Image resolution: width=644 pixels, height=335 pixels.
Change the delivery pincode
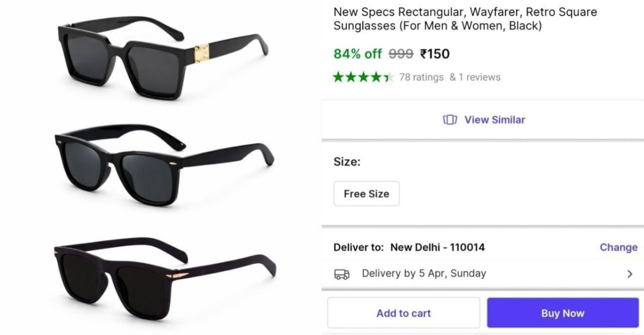pyautogui.click(x=618, y=247)
